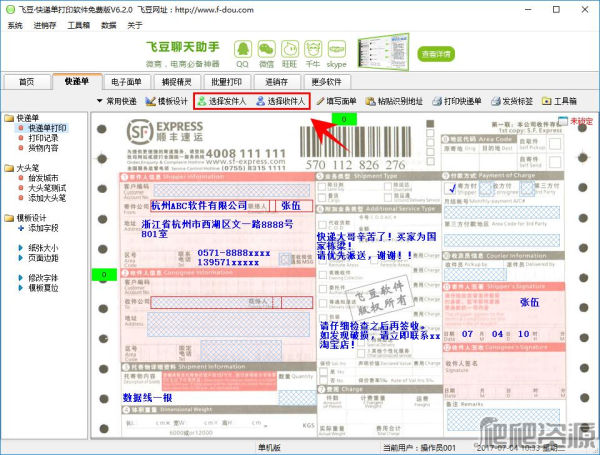Click the 快递大哥辛苦了 note text

tap(377, 246)
